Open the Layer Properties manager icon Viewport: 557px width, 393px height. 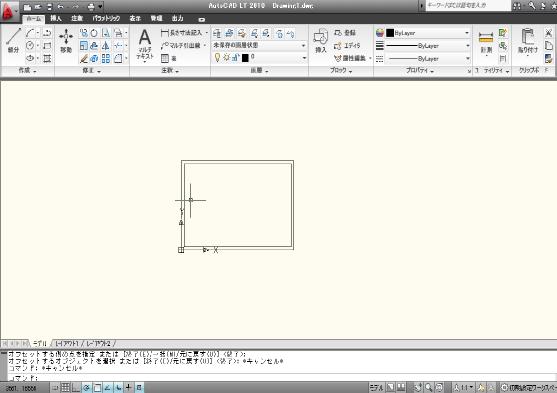(x=217, y=33)
